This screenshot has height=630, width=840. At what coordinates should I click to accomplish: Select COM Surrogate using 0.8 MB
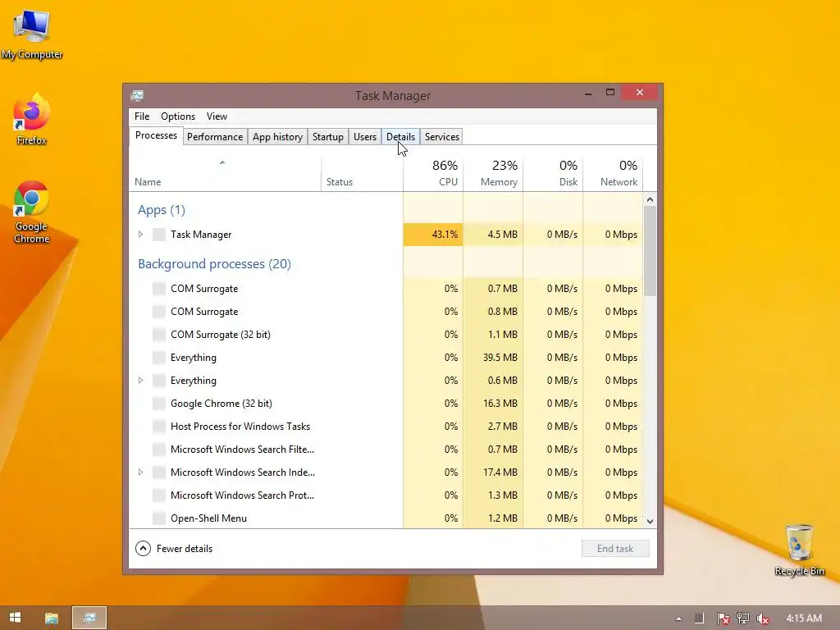pyautogui.click(x=386, y=312)
